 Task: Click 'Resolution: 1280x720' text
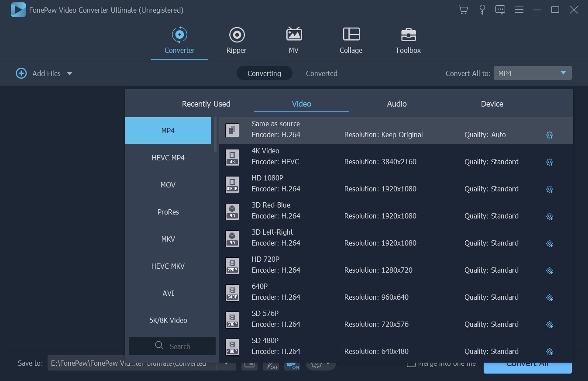point(378,270)
